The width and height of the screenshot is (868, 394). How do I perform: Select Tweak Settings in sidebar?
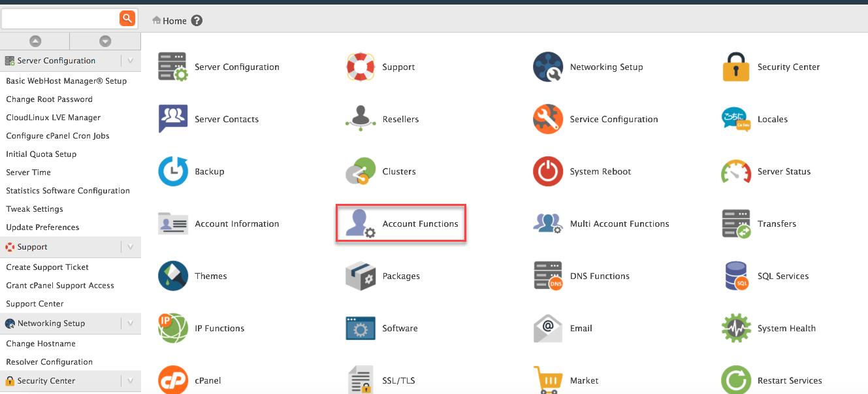[x=35, y=209]
